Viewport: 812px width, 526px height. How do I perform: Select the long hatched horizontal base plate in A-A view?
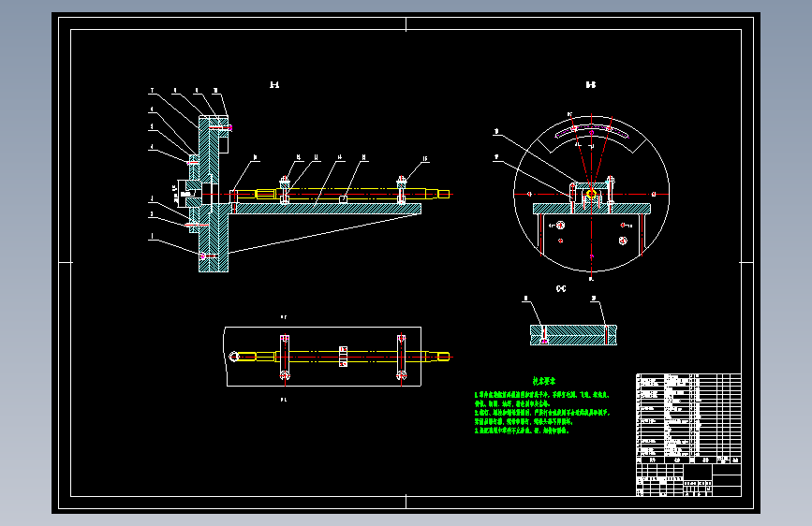(x=326, y=209)
